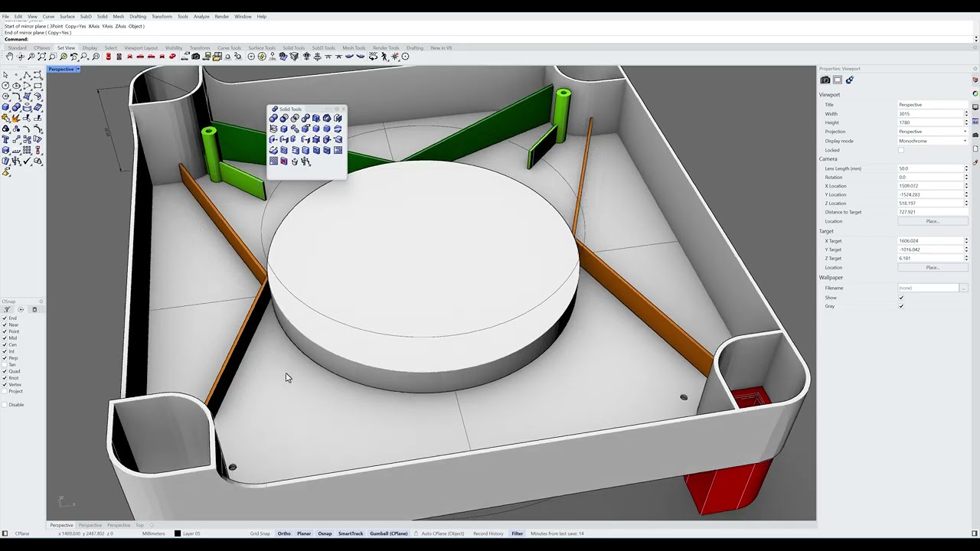Toggle Gumball in the status bar
Screen dimensions: 980x551
coord(389,533)
